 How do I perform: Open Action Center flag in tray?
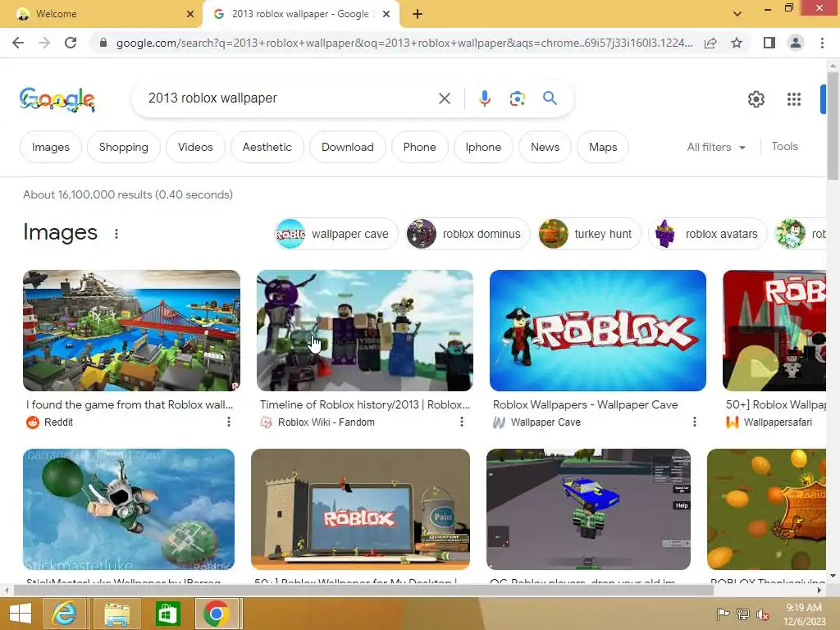(x=723, y=614)
